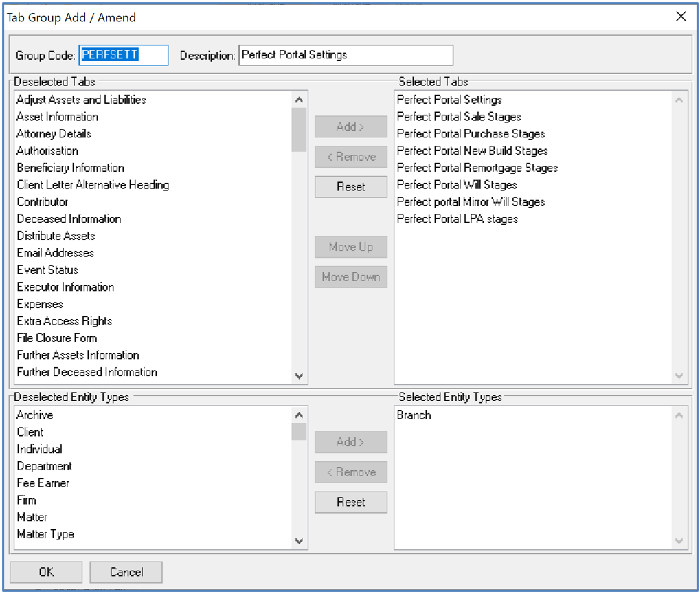This screenshot has height=594, width=700.
Task: Choose Executor Information from Deselected Tabs
Action: pos(65,287)
